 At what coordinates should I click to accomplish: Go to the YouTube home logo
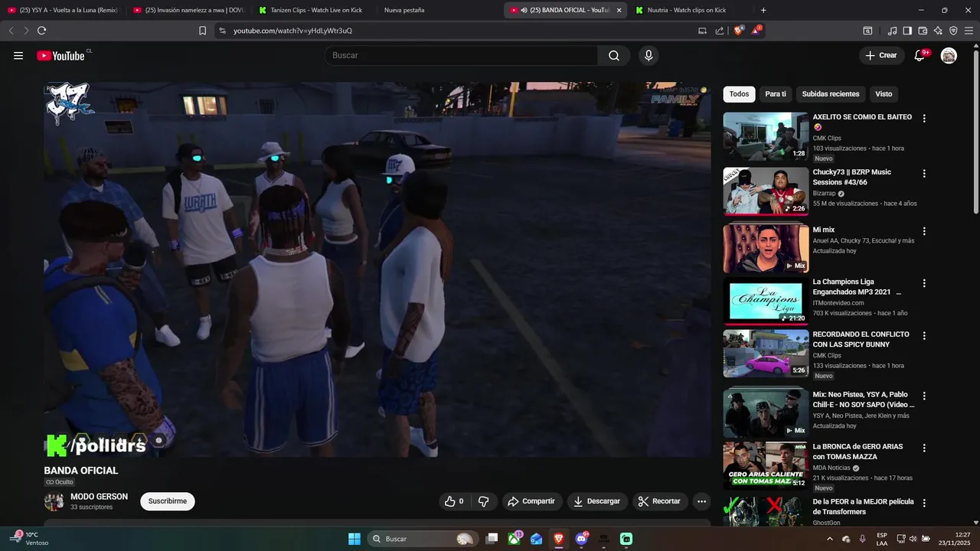tap(60, 55)
